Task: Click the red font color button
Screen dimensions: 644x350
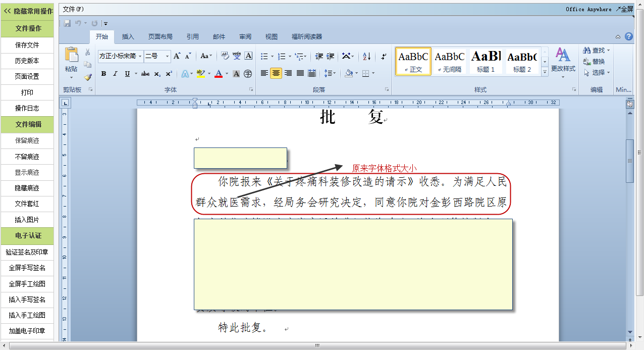Action: point(219,74)
